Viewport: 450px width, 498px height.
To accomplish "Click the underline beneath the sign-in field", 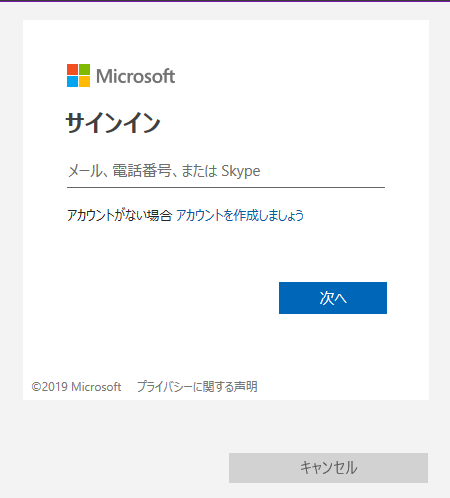I will pyautogui.click(x=226, y=187).
